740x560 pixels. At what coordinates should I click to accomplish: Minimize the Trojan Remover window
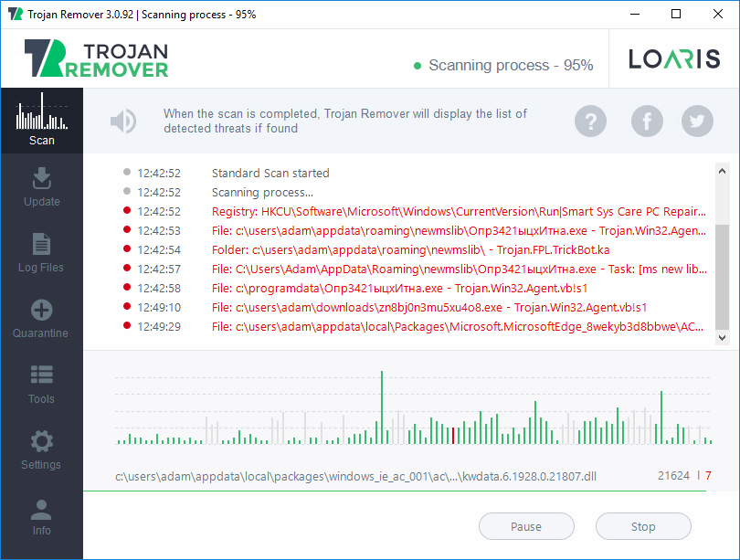635,14
